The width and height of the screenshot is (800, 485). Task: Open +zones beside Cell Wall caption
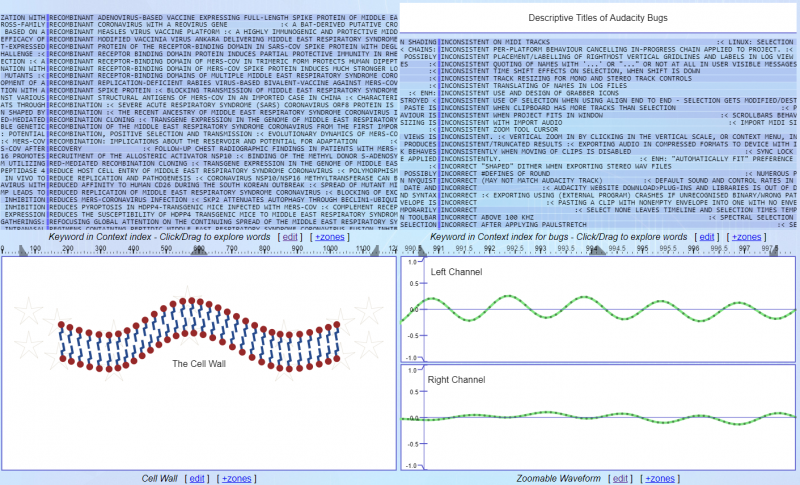[x=236, y=478]
